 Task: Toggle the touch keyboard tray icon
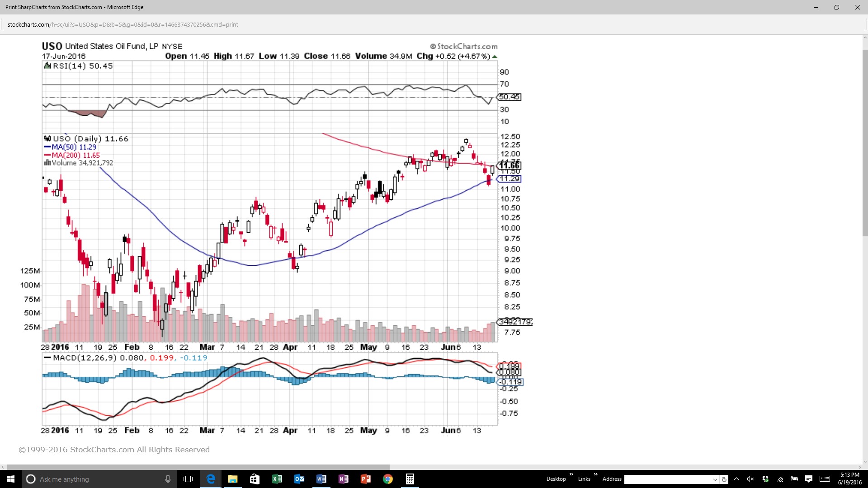825,479
